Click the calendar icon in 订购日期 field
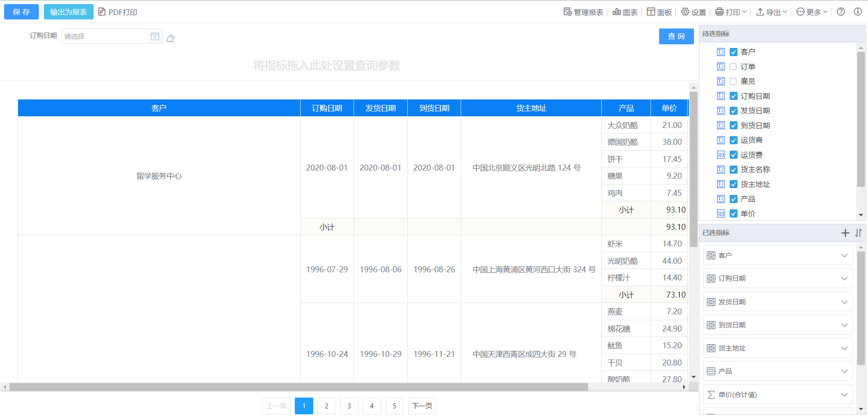 click(x=155, y=36)
